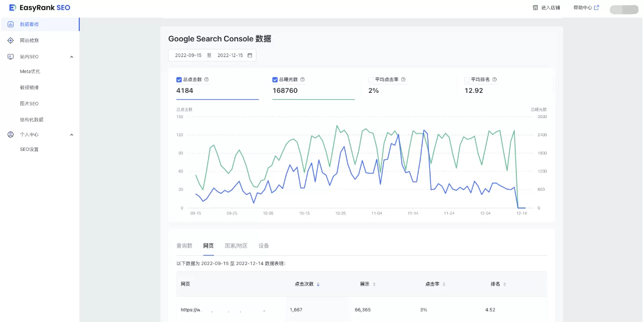Viewport: 644px width, 322px height.
Task: Click the 4.52 rank cell
Action: click(x=490, y=309)
